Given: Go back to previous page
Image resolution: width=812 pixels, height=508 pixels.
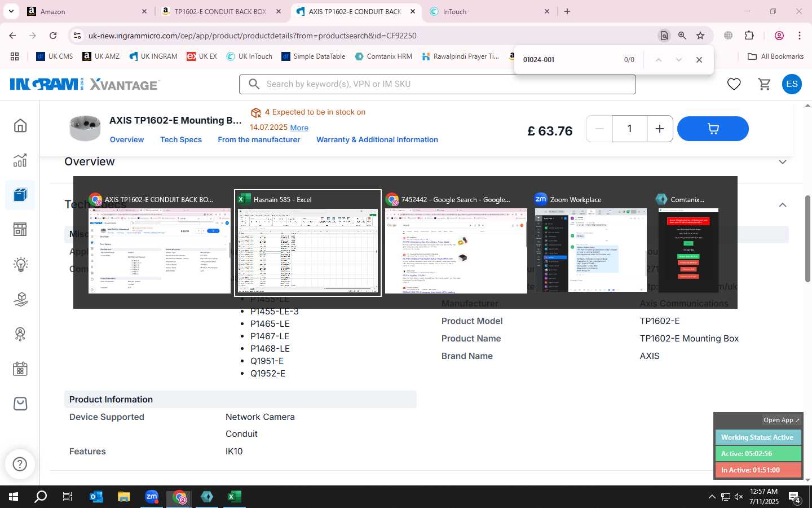Looking at the screenshot, I should [x=12, y=36].
